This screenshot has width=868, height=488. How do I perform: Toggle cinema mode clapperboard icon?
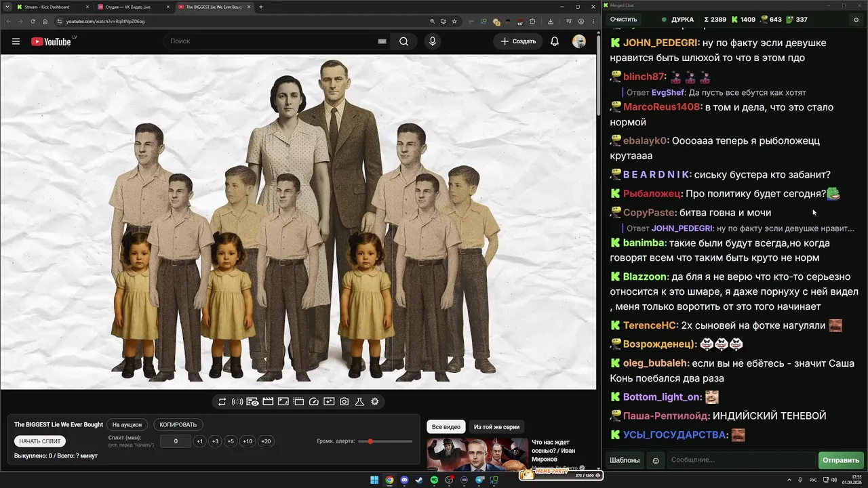tap(268, 402)
